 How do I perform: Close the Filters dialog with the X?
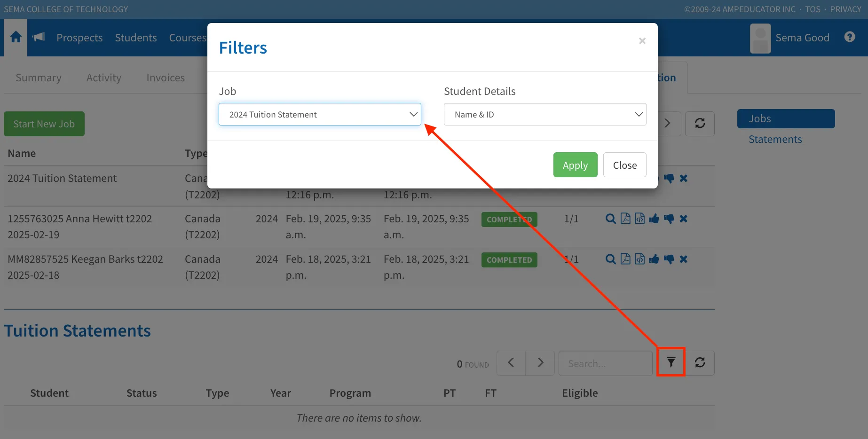pyautogui.click(x=642, y=41)
